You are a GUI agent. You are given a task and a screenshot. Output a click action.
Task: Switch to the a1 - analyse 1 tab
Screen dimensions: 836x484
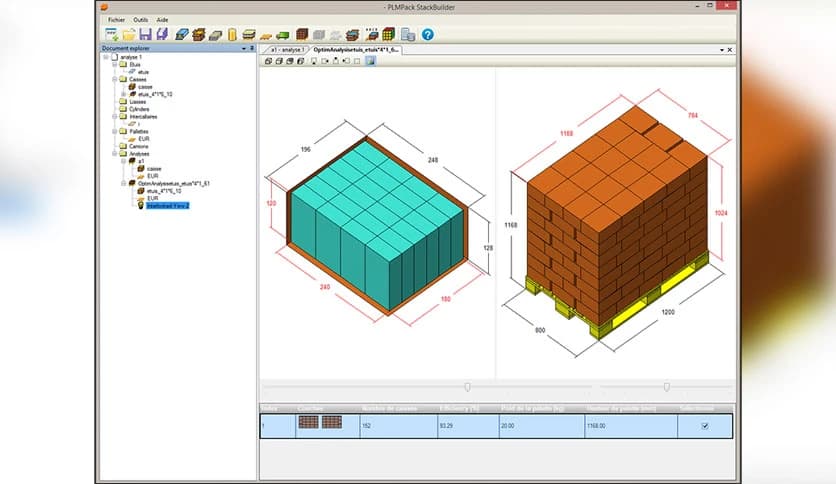[x=287, y=48]
